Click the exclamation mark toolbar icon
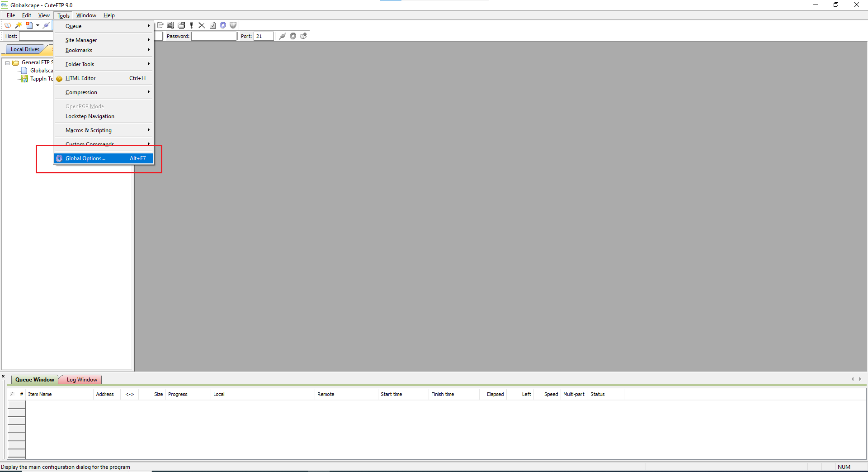Viewport: 868px width, 472px height. tap(192, 25)
